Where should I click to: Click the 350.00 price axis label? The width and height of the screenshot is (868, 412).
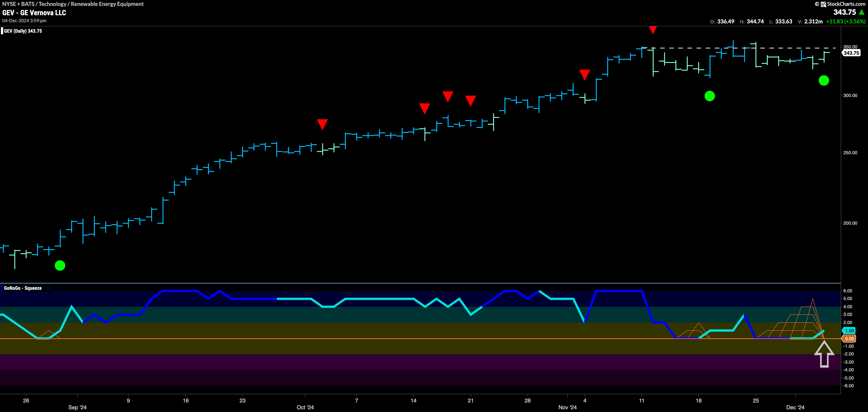tap(850, 47)
